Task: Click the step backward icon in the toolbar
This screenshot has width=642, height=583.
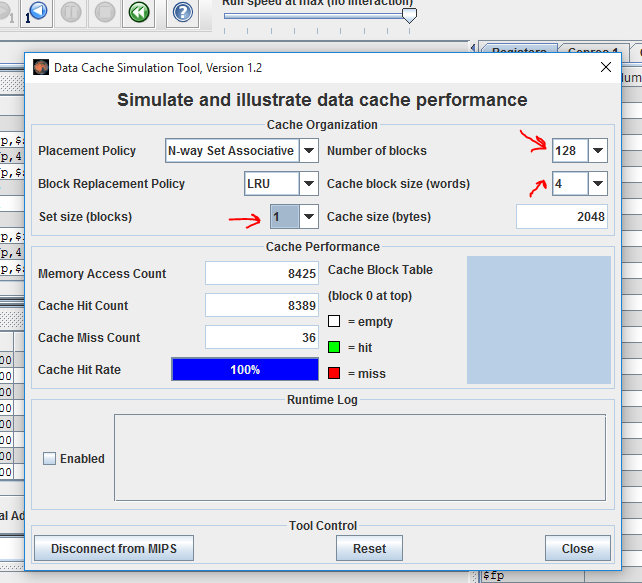Action: 36,12
